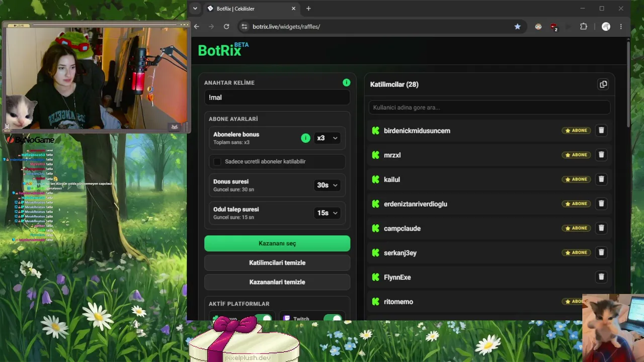644x362 pixels.
Task: Remove mrzxl from the participants
Action: click(x=601, y=155)
